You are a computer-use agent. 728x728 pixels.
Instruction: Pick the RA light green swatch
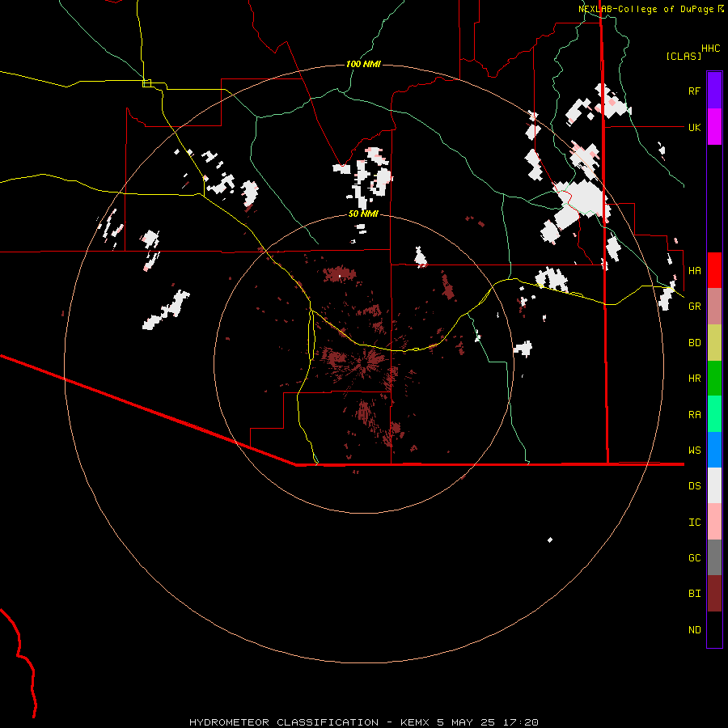[714, 414]
